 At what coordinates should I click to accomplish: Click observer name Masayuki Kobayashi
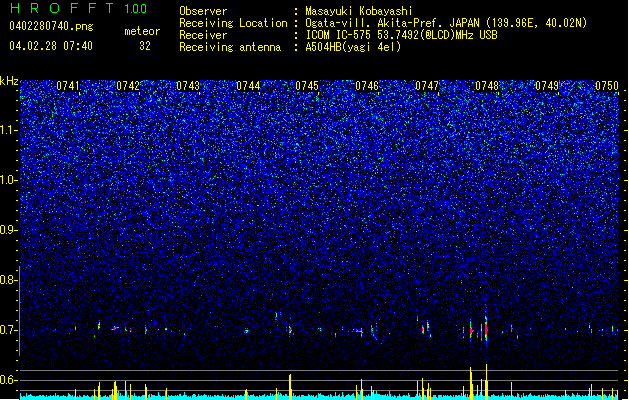[359, 11]
